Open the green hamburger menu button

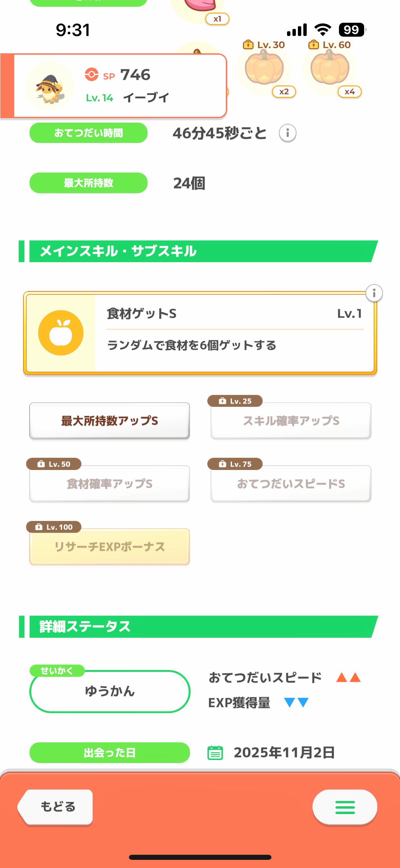point(345,807)
